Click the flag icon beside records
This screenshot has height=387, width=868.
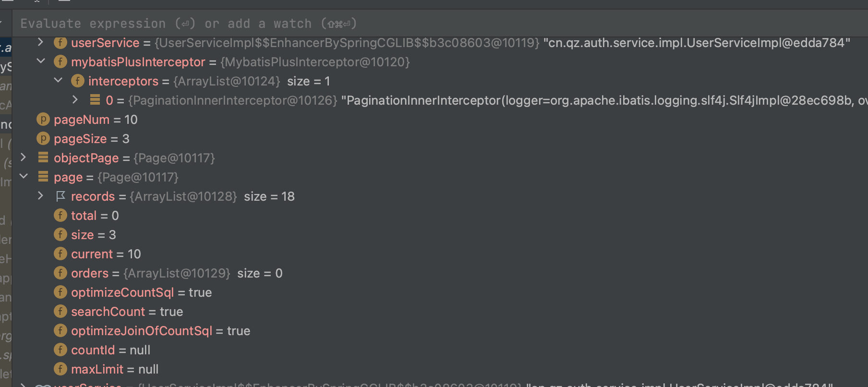tap(60, 196)
